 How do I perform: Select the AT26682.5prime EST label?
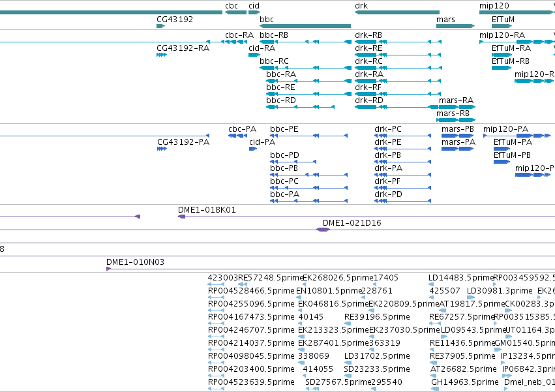[463, 369]
